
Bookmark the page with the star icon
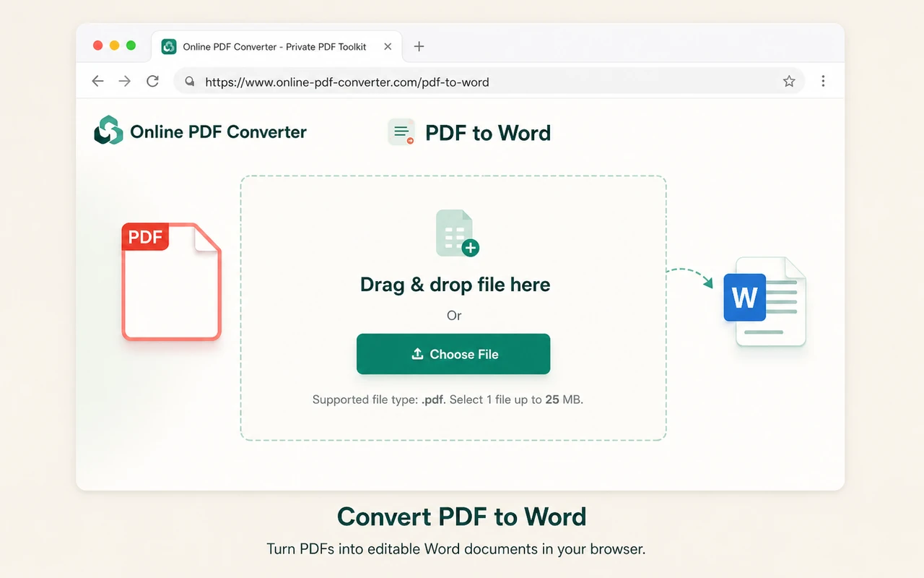(x=789, y=82)
